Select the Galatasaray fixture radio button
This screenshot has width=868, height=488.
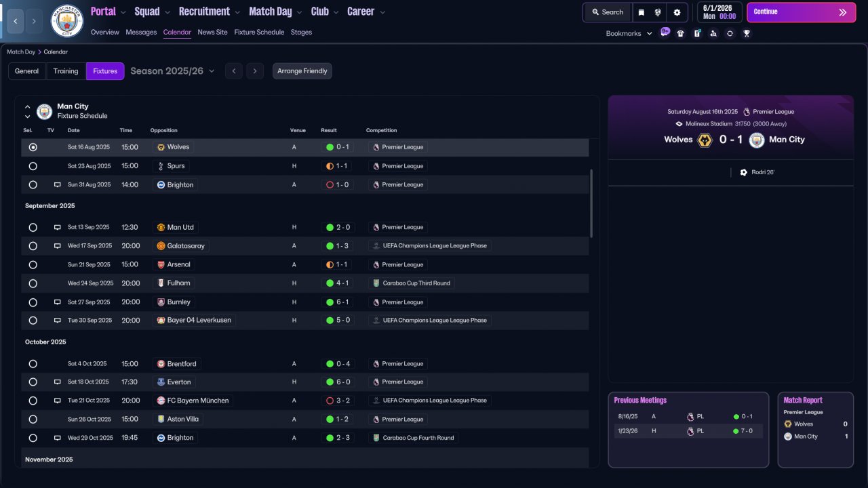pos(33,246)
